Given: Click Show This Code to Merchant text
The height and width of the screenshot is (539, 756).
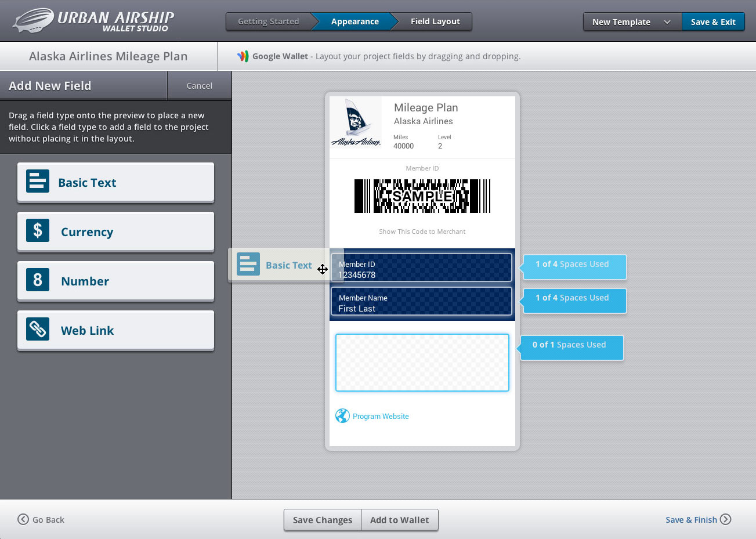Looking at the screenshot, I should [x=422, y=231].
